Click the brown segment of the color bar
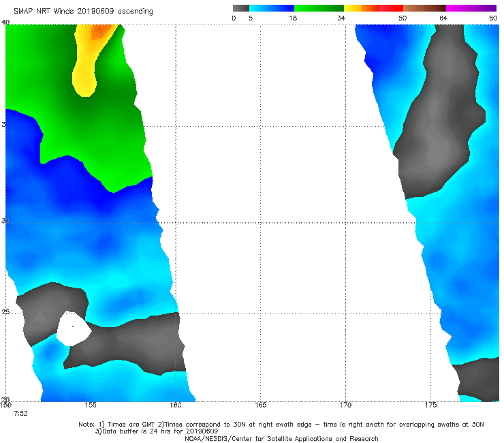 (424, 8)
